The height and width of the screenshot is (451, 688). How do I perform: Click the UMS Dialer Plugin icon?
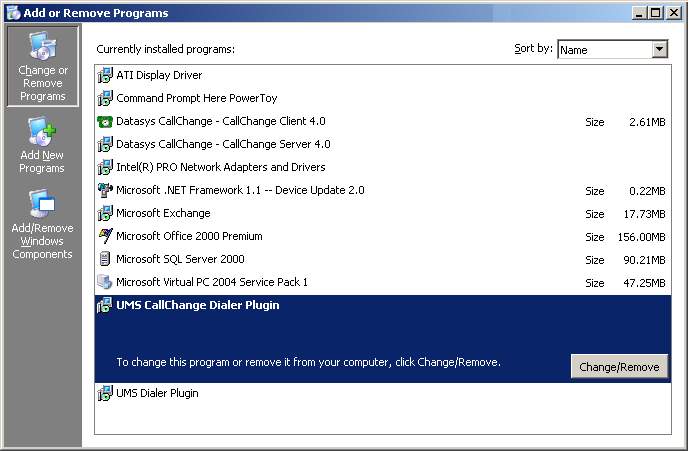coord(105,393)
